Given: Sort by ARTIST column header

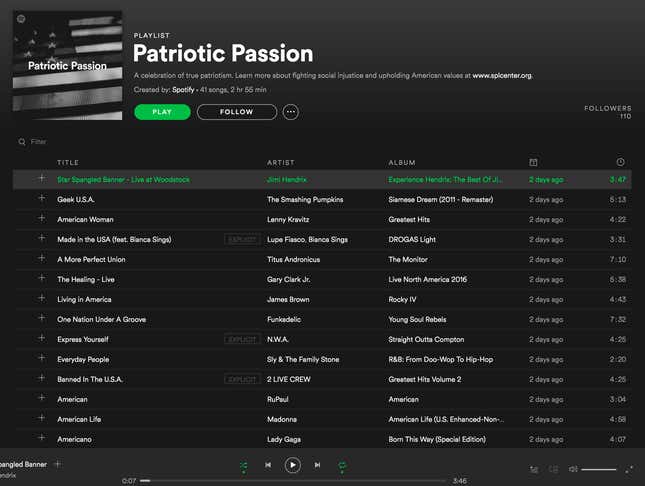Looking at the screenshot, I should point(281,163).
